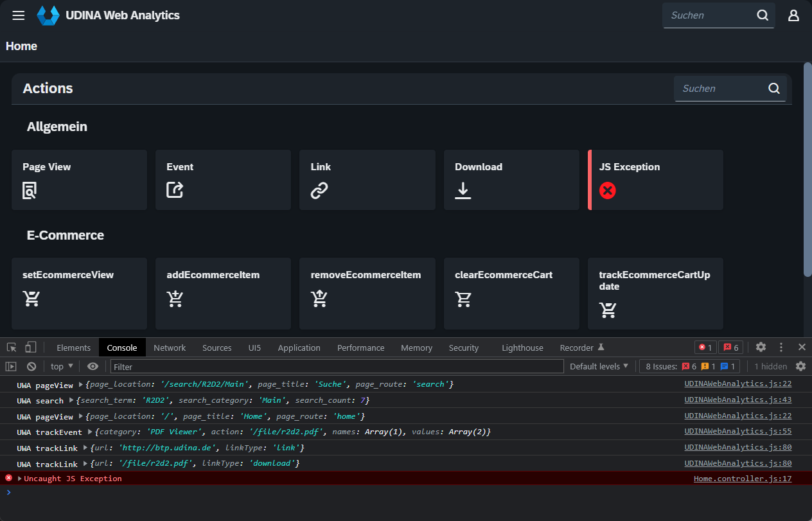Click the 8 Issues summary button
This screenshot has height=521, width=812.
(691, 366)
